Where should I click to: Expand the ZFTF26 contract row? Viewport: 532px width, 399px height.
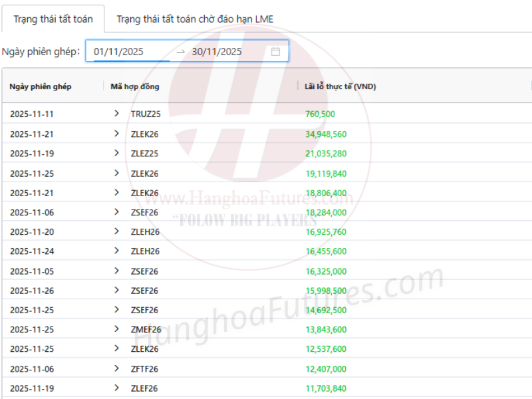(x=117, y=368)
